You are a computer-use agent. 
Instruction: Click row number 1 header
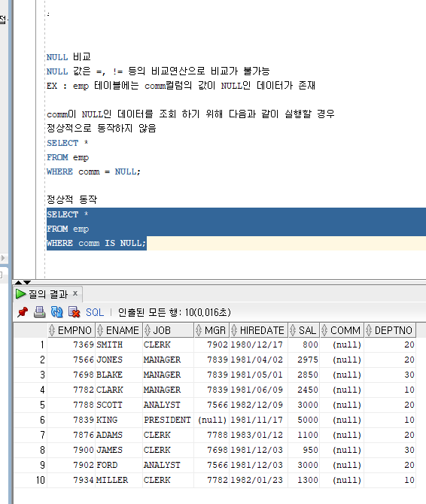click(x=31, y=345)
